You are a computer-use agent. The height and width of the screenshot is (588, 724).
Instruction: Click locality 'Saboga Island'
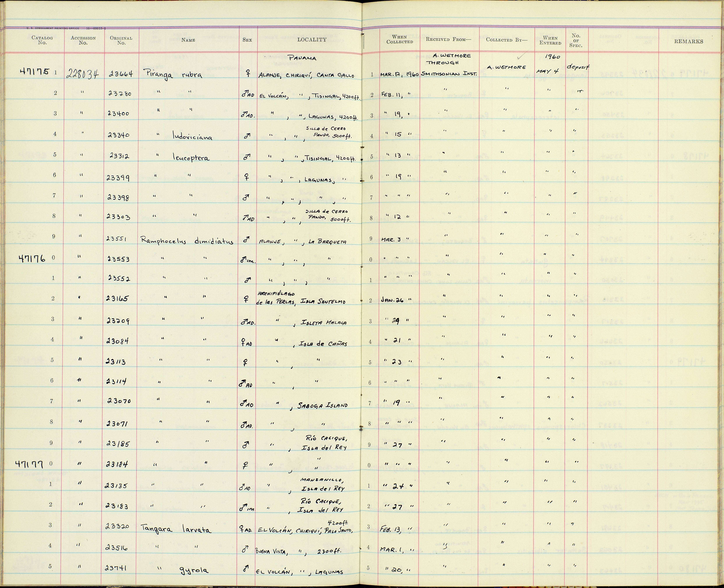coord(323,405)
